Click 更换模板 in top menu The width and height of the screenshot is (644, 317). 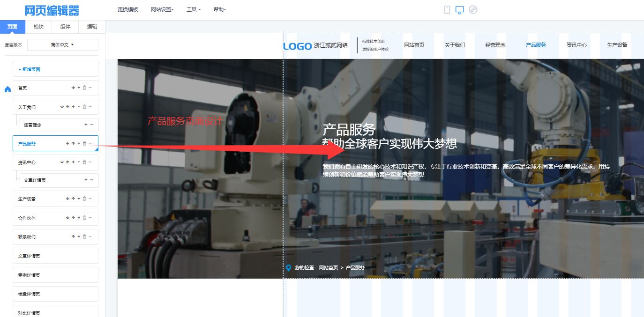pos(128,9)
